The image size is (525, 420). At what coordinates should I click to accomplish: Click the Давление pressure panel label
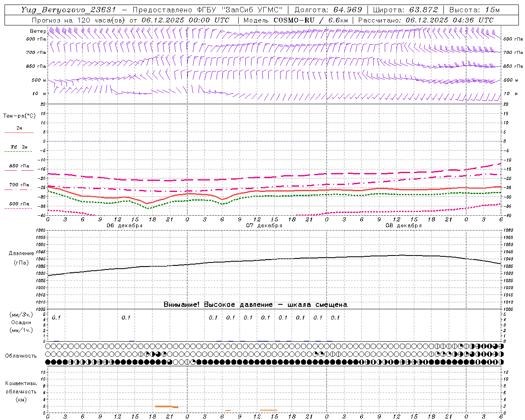(x=21, y=253)
